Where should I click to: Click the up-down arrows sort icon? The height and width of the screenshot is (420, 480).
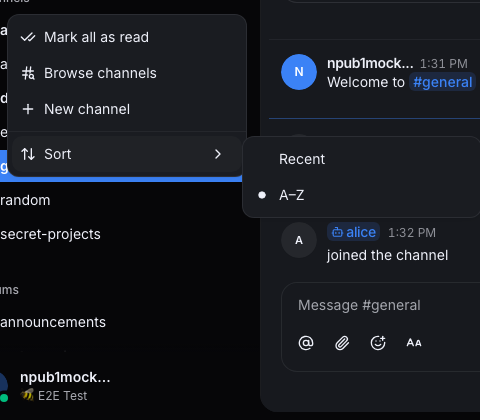pyautogui.click(x=28, y=154)
